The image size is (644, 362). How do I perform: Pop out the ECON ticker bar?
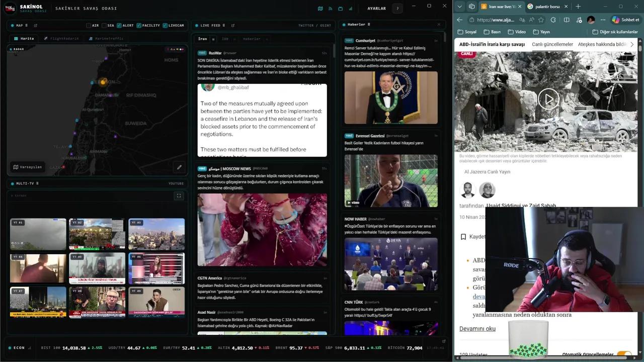tap(444, 341)
